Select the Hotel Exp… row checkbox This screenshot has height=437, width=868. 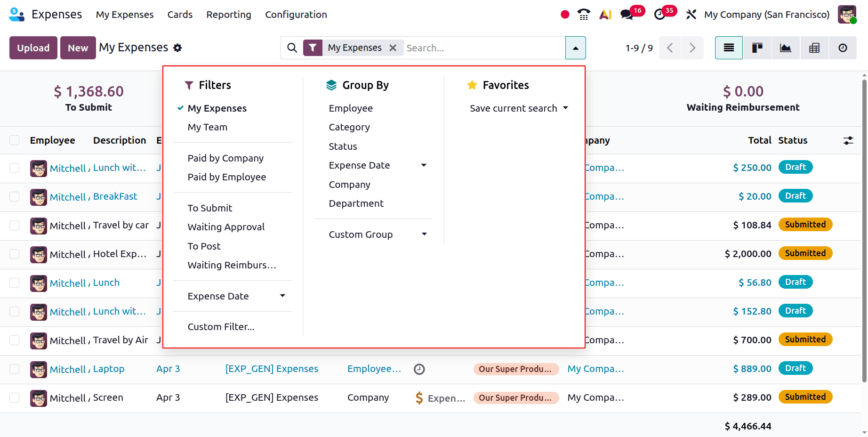tap(15, 254)
